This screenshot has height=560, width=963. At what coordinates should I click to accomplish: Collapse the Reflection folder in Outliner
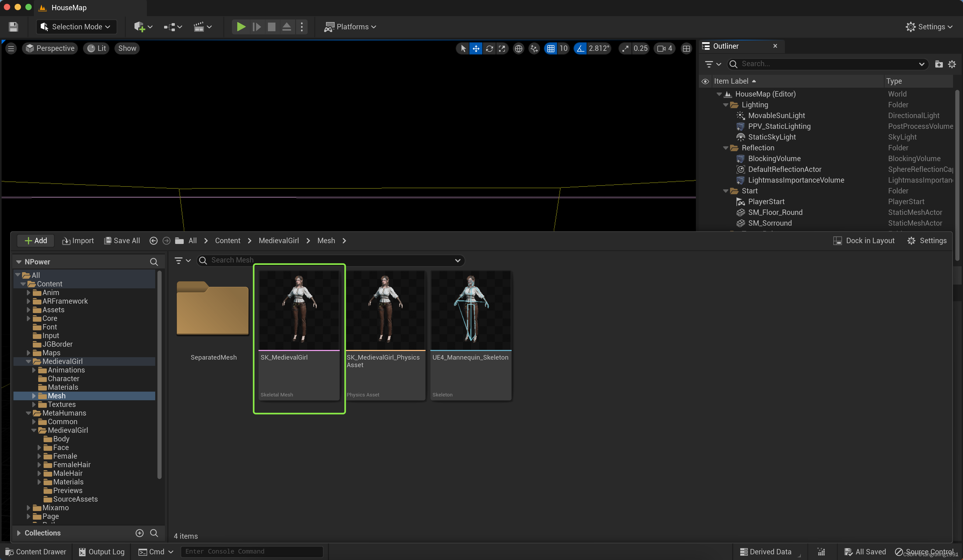click(725, 148)
